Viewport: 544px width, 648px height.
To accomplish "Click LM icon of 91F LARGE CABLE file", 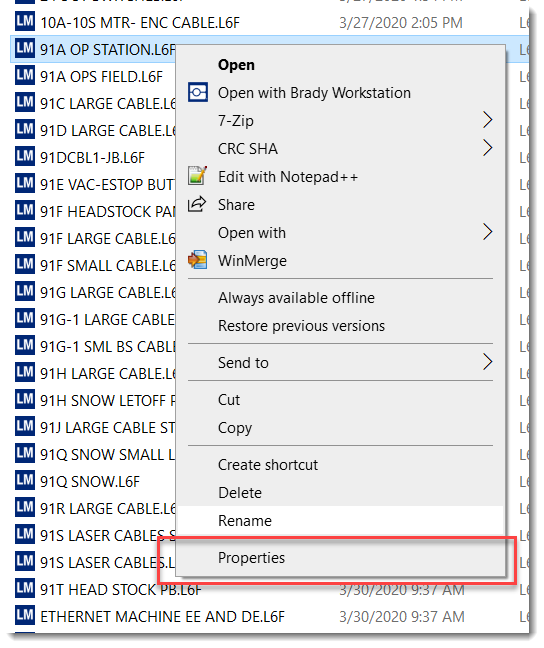I will [24, 238].
